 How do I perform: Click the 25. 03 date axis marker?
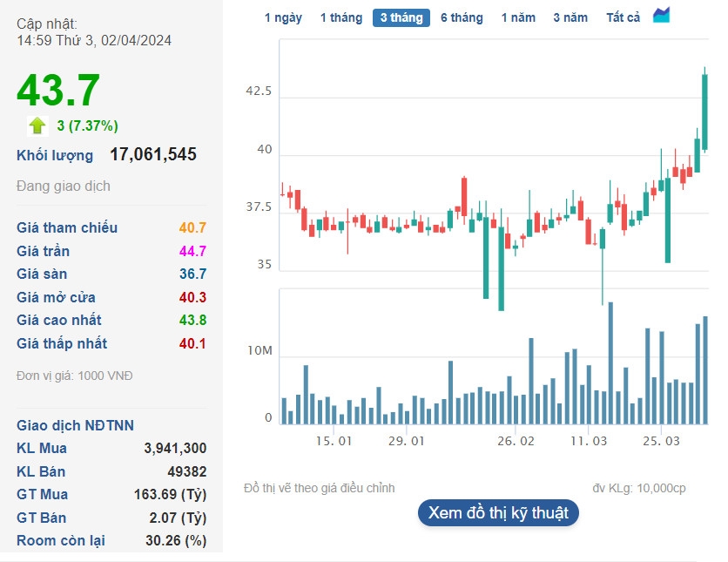(661, 441)
